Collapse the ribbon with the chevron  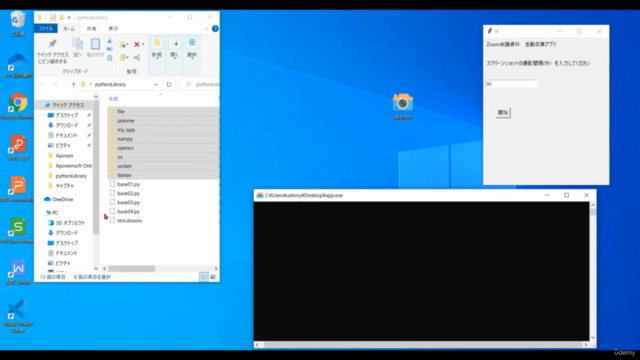point(207,29)
